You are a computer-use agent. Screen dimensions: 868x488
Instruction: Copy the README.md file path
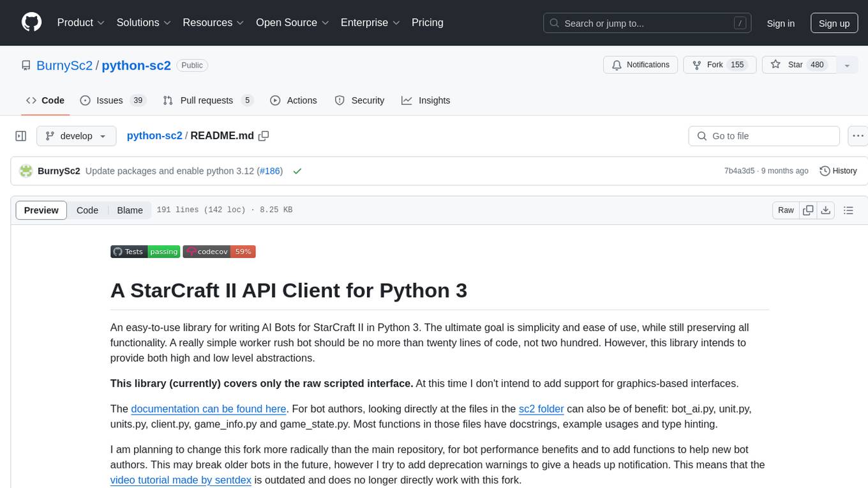click(x=264, y=136)
